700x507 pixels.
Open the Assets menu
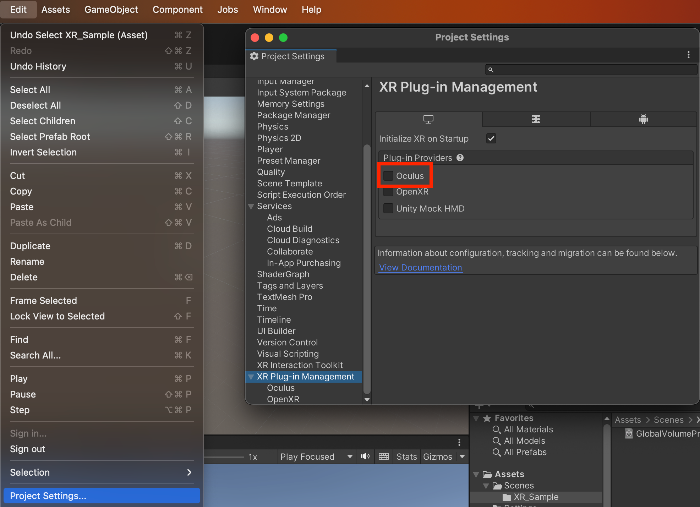coord(56,10)
